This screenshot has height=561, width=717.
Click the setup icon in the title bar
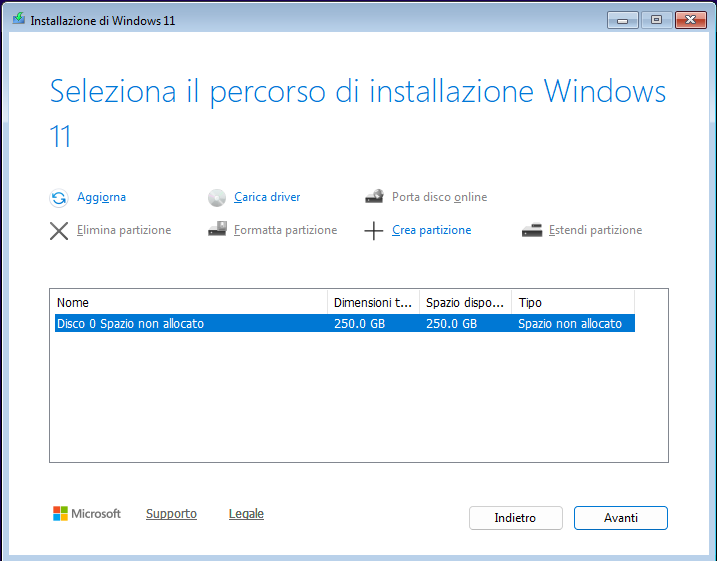coord(18,19)
